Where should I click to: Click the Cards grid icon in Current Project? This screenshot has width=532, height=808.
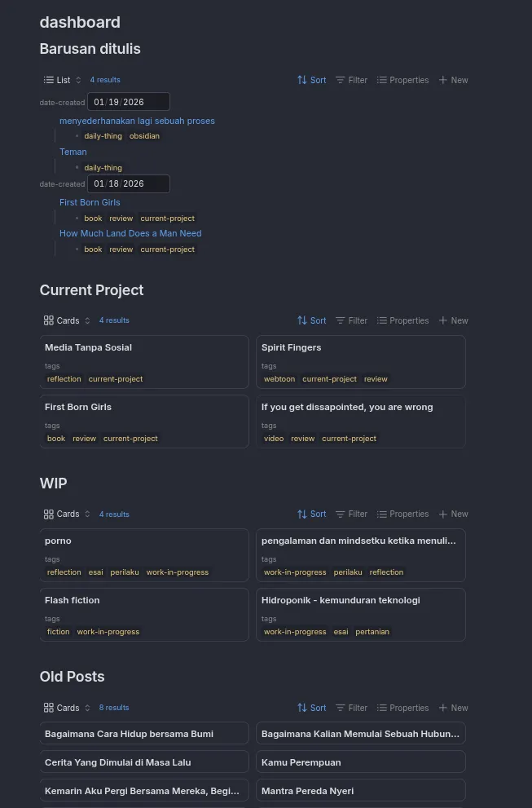pyautogui.click(x=48, y=320)
